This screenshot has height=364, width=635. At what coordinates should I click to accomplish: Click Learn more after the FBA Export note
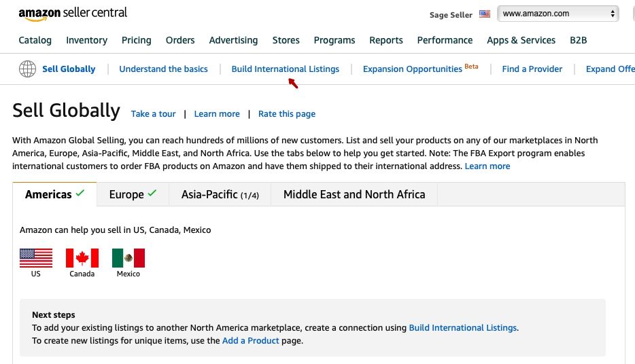click(487, 166)
